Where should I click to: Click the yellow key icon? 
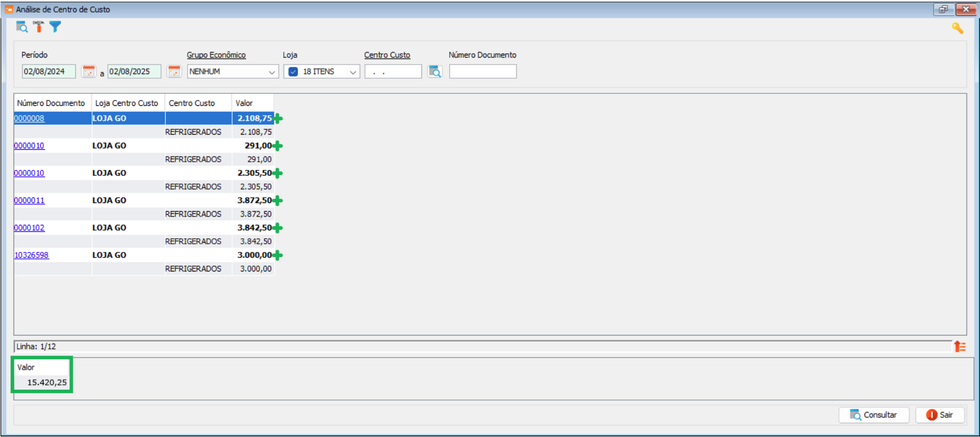[957, 28]
